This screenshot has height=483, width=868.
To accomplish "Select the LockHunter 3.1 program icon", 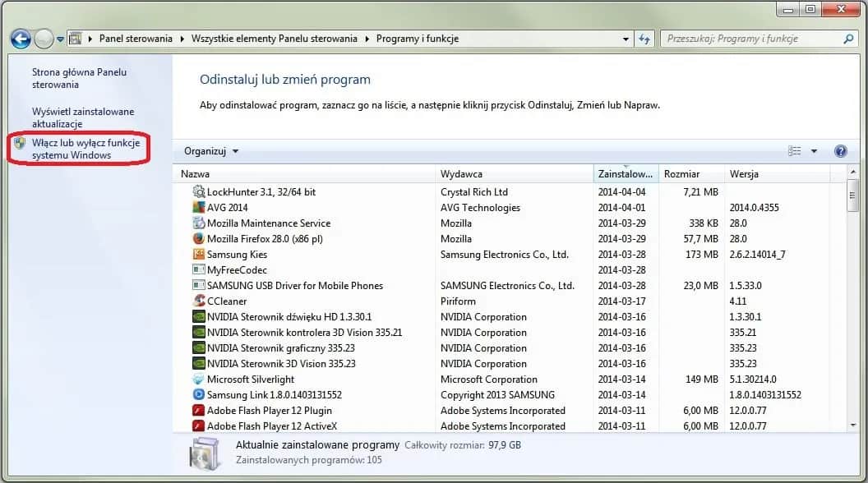I will point(198,191).
